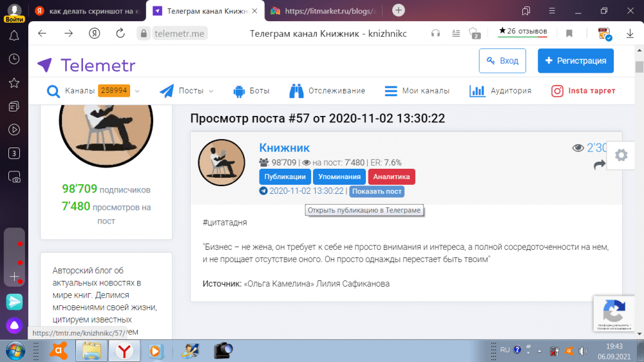
Task: Open video play icon in sidebar
Action: 14,130
